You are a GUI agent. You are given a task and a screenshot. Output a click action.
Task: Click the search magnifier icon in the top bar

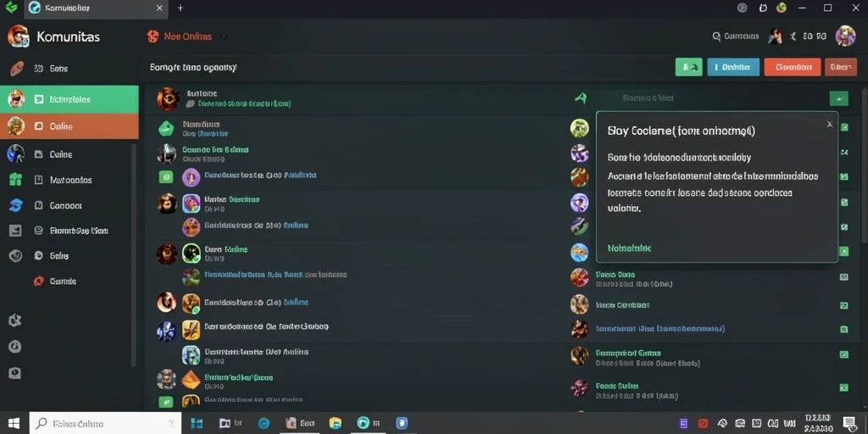[716, 36]
